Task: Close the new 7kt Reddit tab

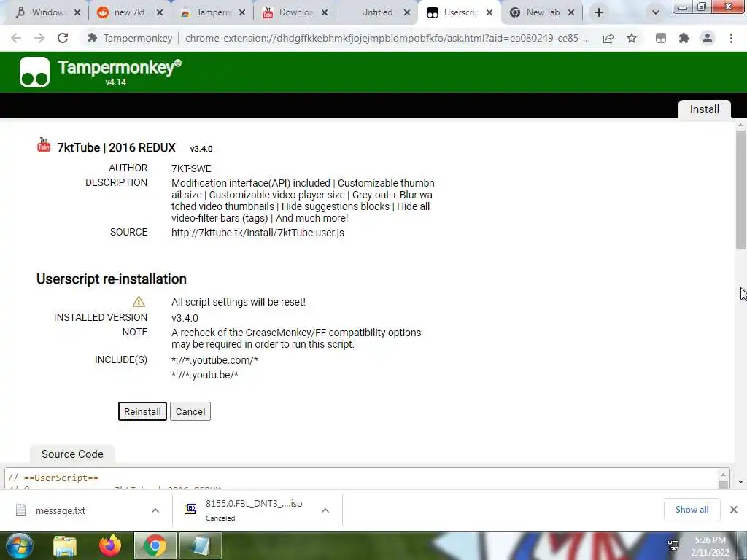Action: (x=160, y=12)
